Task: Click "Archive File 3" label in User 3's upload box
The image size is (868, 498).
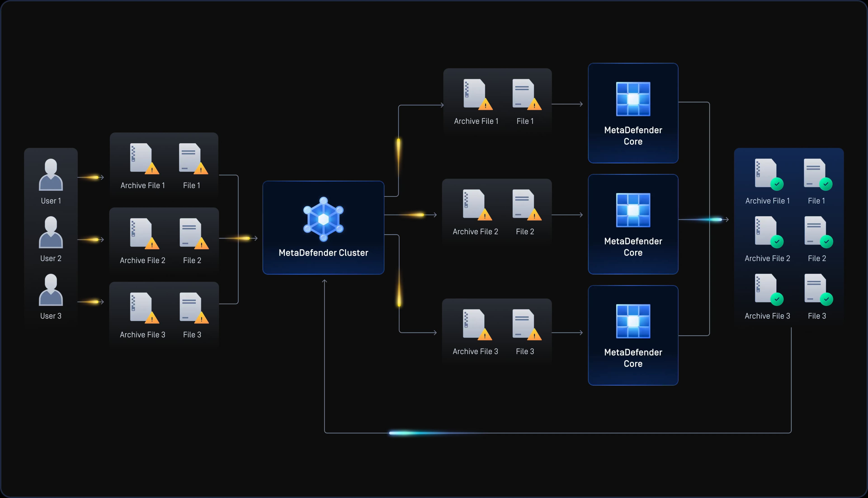Action: (143, 334)
